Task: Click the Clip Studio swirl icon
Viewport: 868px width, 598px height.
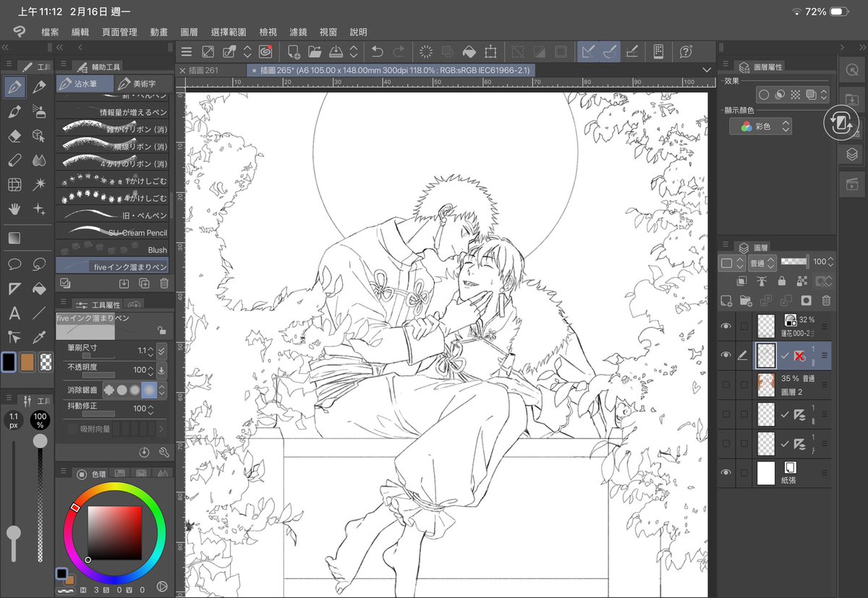Action: (265, 51)
